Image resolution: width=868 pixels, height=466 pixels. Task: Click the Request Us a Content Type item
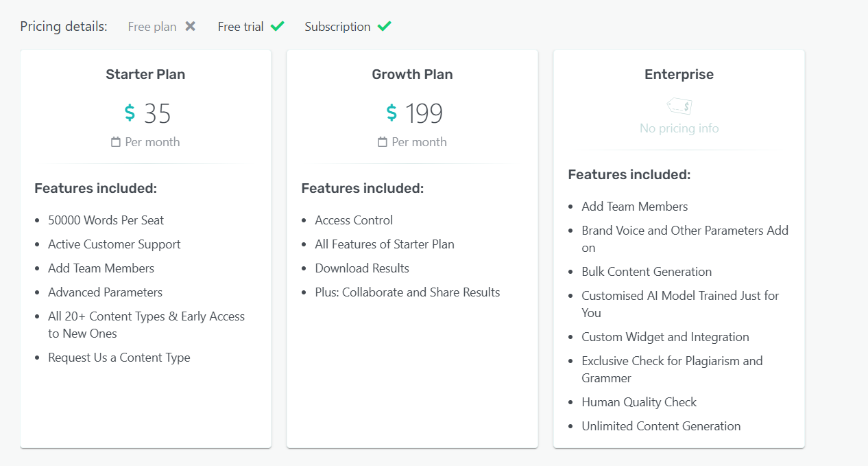point(119,358)
